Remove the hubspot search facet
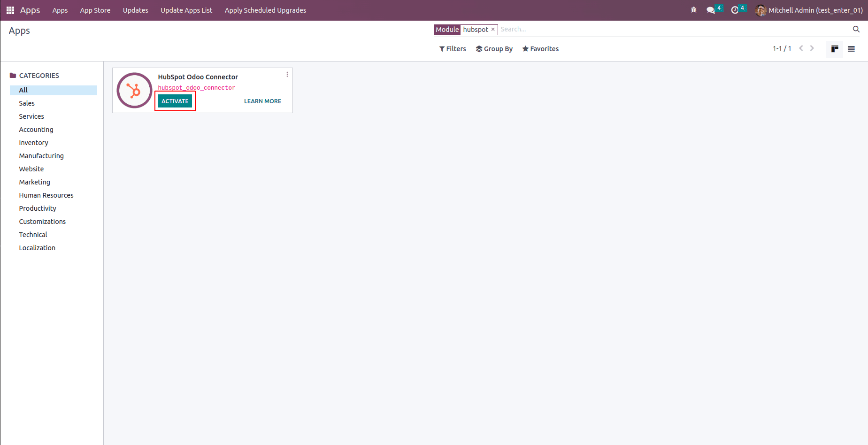This screenshot has height=445, width=868. [493, 29]
